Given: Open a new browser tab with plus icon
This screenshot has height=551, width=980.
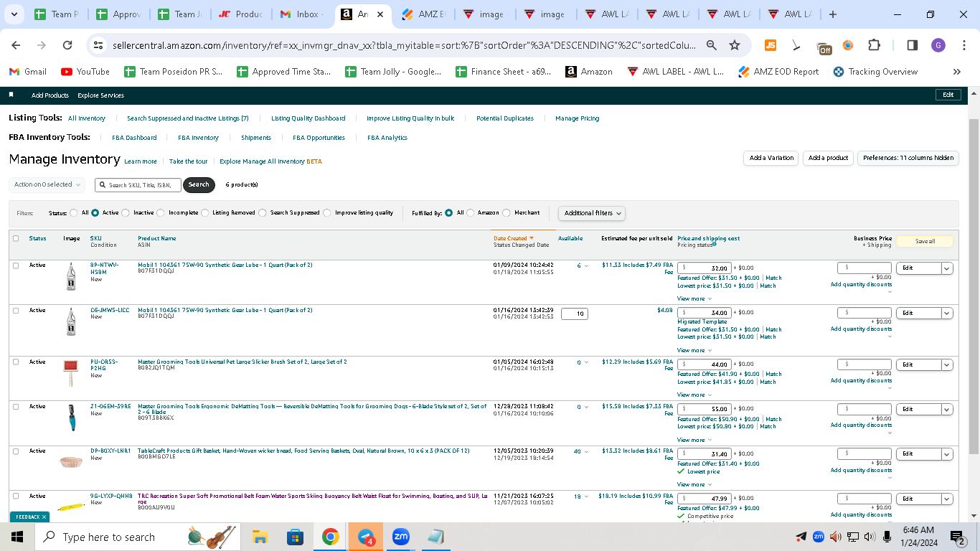Looking at the screenshot, I should 832,14.
